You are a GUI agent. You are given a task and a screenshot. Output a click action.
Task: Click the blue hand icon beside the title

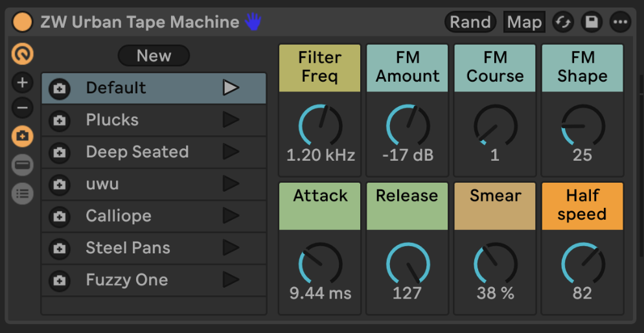pos(253,21)
